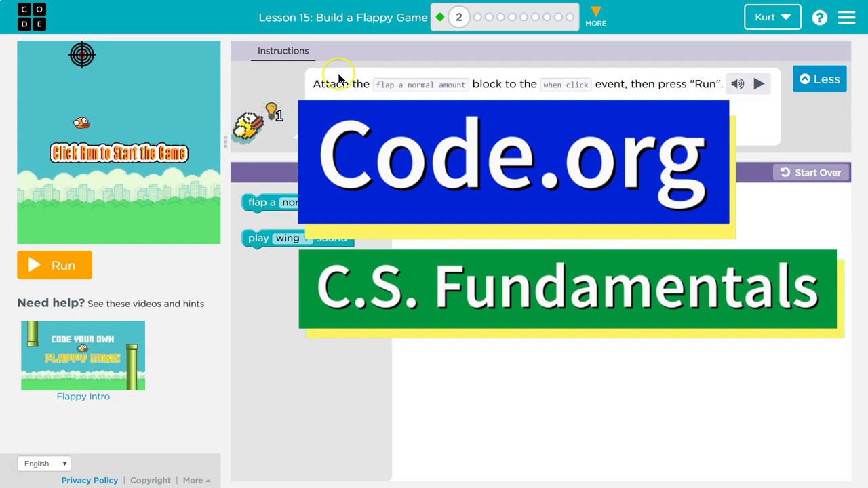Click the flappy bird avatar beside instructions
The image size is (868, 488).
(x=248, y=126)
